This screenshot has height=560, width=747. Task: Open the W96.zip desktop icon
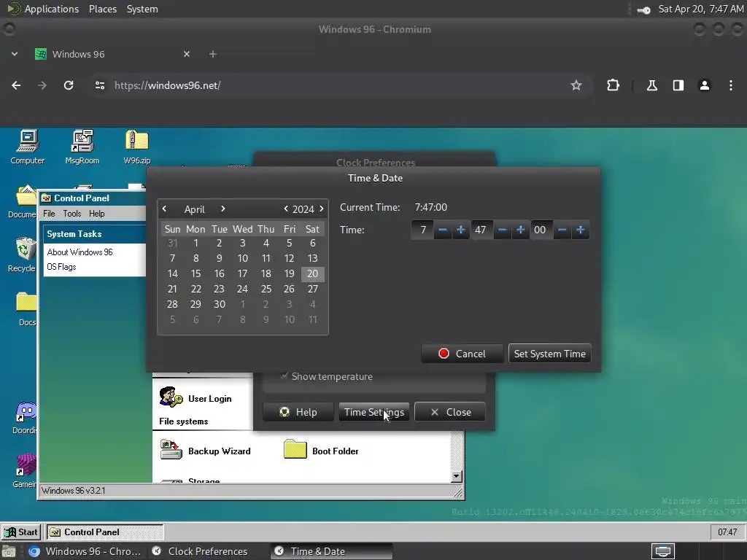[136, 147]
